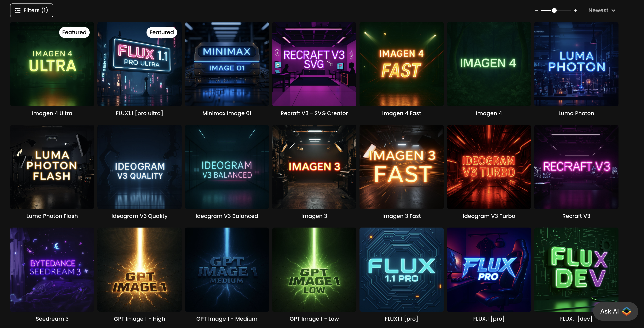Click the Ask AI layered logo icon
The image size is (644, 328).
click(626, 311)
